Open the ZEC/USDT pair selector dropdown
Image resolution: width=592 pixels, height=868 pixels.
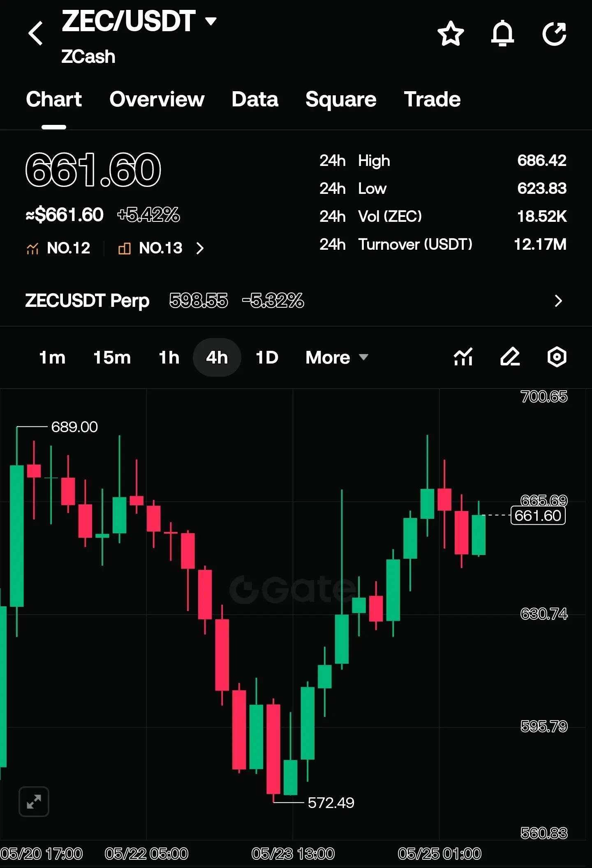pyautogui.click(x=139, y=21)
